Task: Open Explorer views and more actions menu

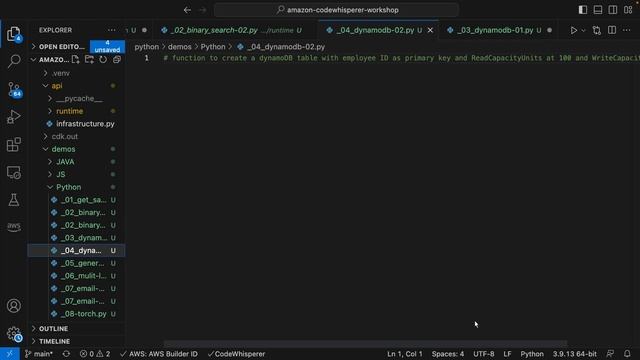Action: coord(111,30)
